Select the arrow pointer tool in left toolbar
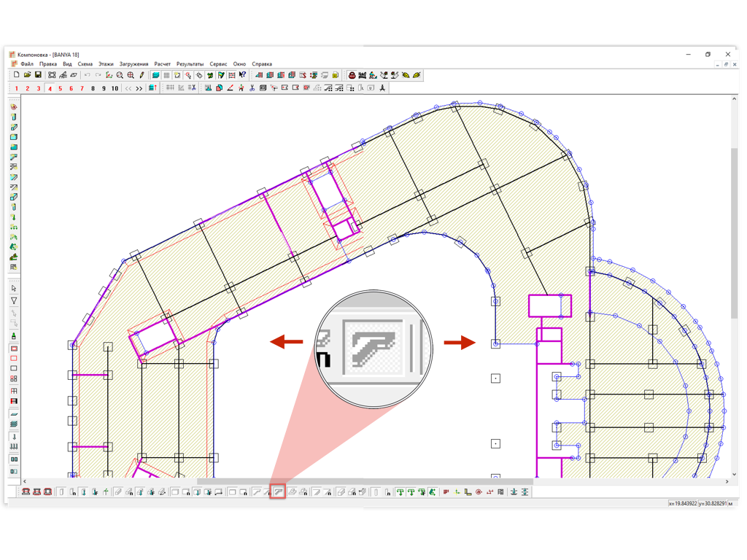 [x=14, y=289]
